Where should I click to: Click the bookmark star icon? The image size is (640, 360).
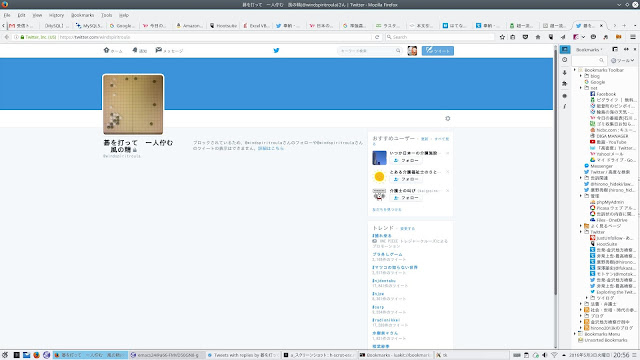coord(502,37)
